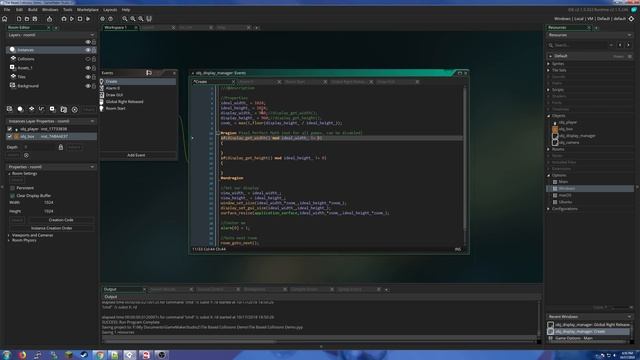Click the Zoom Reset magnifier icon
The width and height of the screenshot is (640, 360).
(x=133, y=19)
